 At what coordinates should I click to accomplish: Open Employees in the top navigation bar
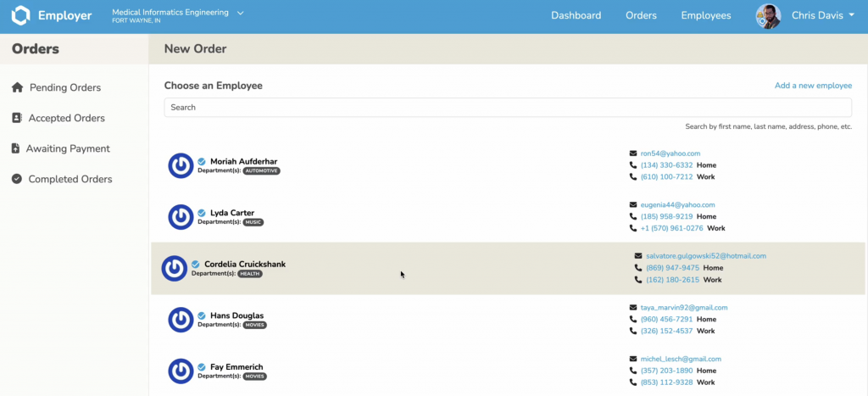tap(705, 15)
